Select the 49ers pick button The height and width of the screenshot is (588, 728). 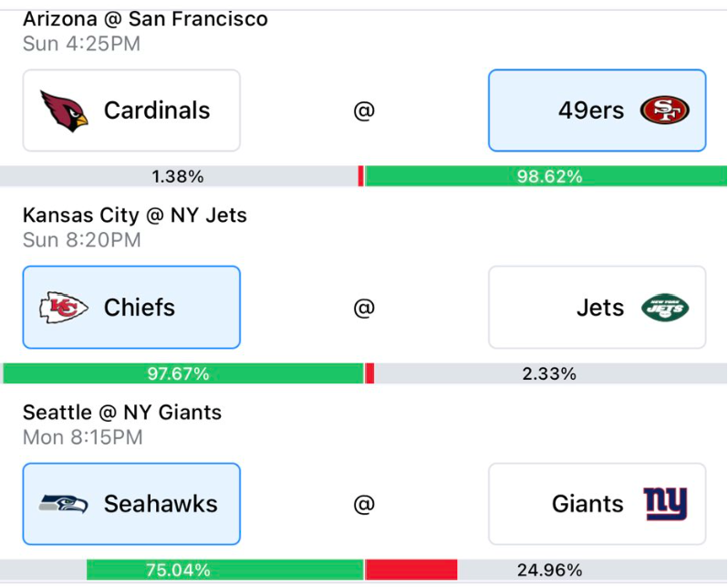(597, 110)
